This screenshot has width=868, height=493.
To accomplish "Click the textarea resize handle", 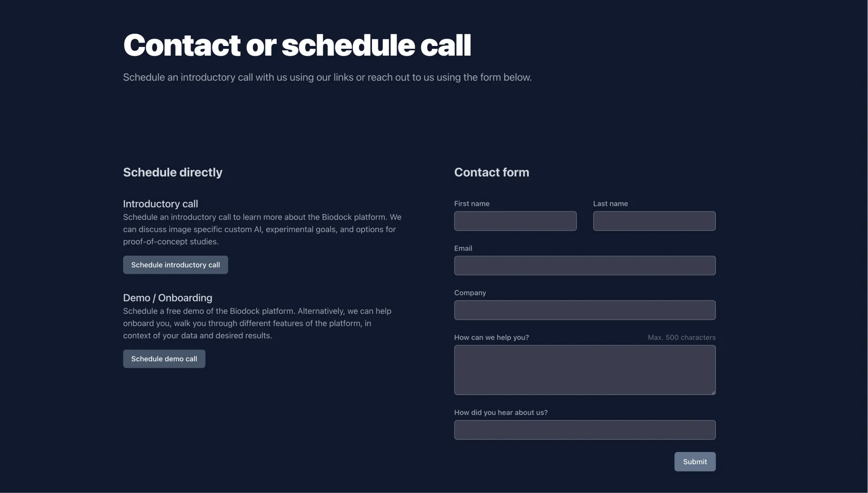I will (713, 392).
